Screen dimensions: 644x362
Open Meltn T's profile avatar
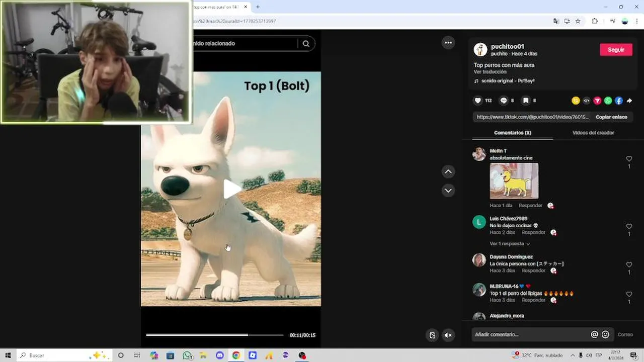(x=479, y=154)
